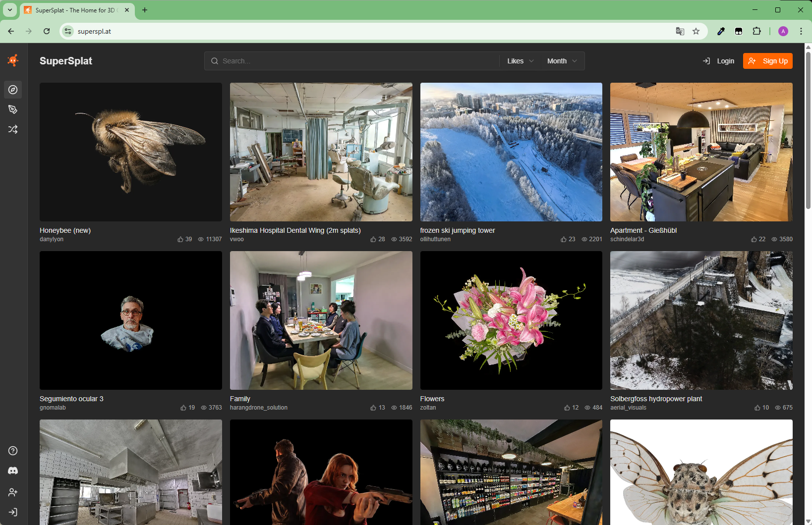
Task: Click the Login button in header
Action: [719, 61]
